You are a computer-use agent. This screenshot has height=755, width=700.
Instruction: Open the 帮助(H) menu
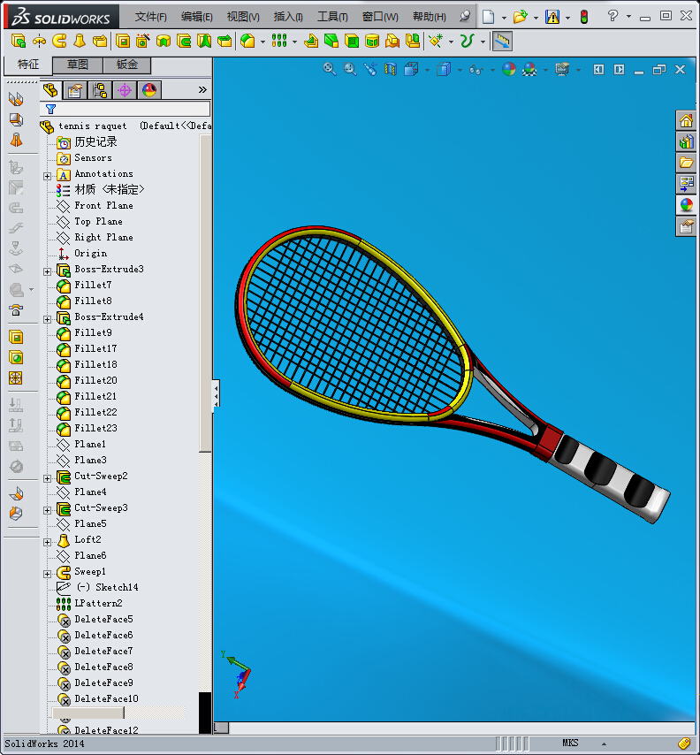(430, 17)
